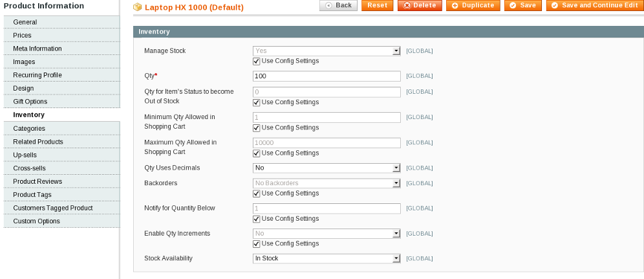The height and width of the screenshot is (279, 644).
Task: Open the Prices tab
Action: [61, 36]
